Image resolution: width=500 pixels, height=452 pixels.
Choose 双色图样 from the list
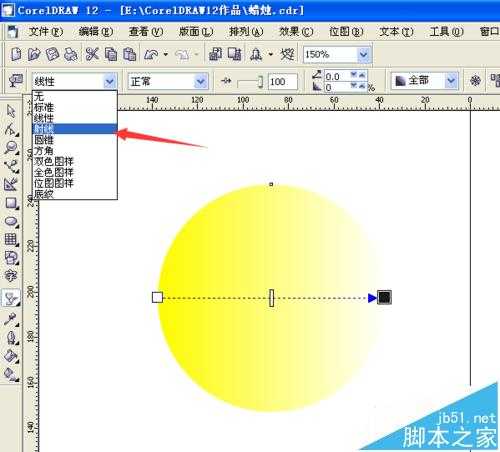tap(53, 161)
